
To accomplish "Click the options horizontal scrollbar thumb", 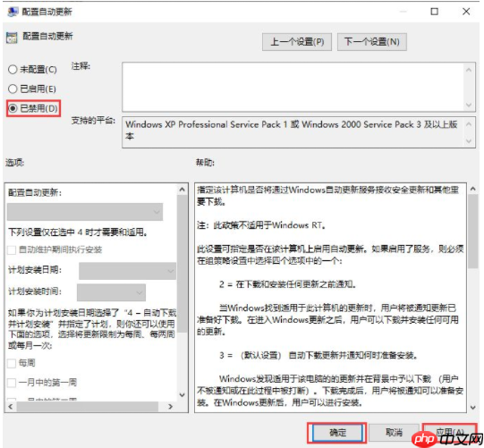I will (x=88, y=407).
